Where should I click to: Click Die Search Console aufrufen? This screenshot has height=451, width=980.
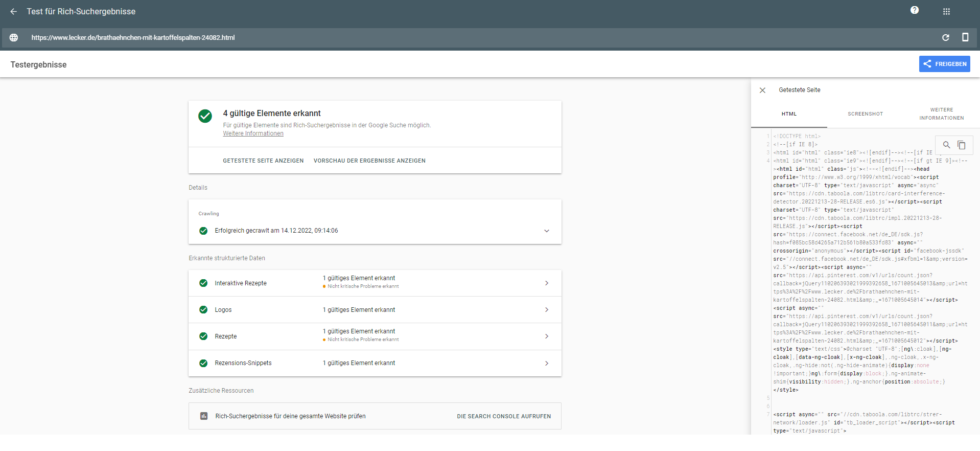pos(503,416)
